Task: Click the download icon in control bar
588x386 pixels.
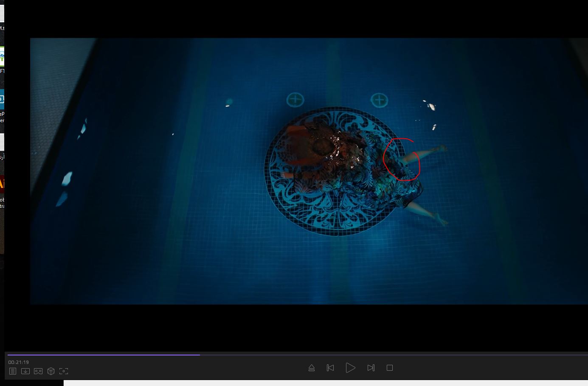Action: click(x=25, y=371)
